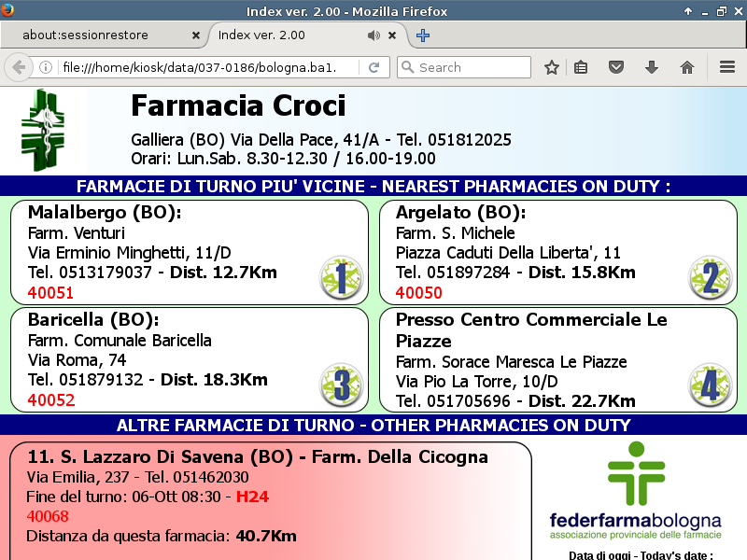Open the Pocket save icon
This screenshot has height=560, width=747.
coord(616,67)
